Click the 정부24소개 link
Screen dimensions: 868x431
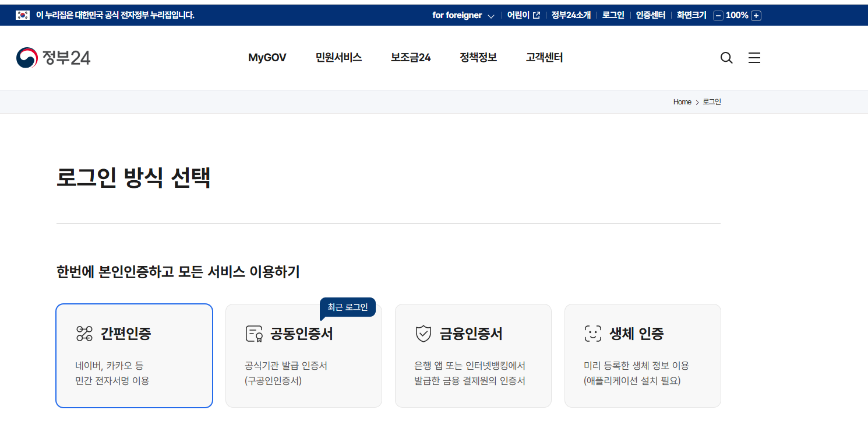(x=570, y=15)
